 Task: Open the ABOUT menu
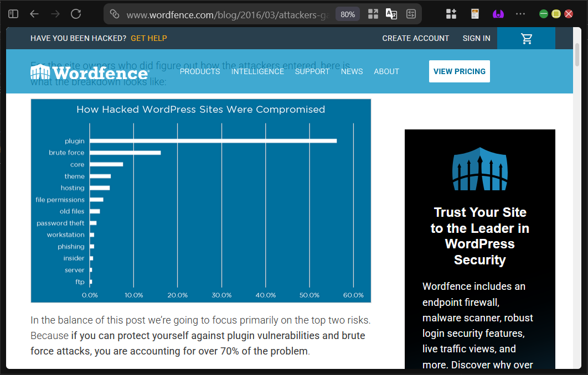pos(386,71)
